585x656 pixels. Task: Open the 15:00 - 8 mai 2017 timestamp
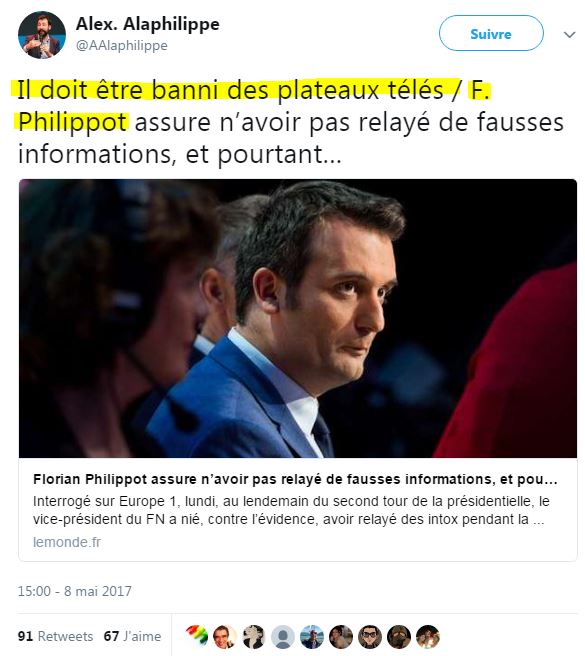[x=74, y=591]
